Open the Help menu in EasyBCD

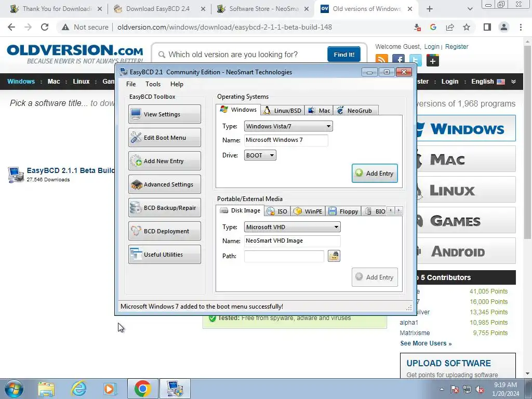177,84
